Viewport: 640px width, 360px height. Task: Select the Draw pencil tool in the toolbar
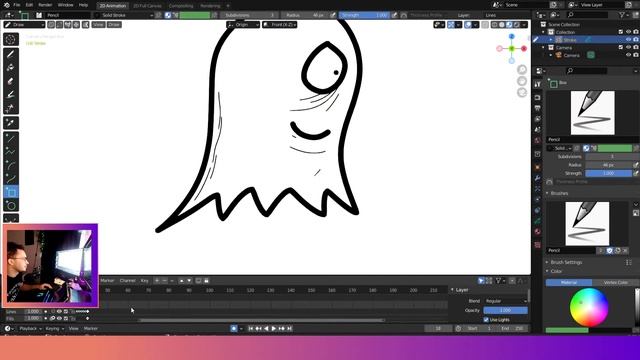click(x=11, y=54)
